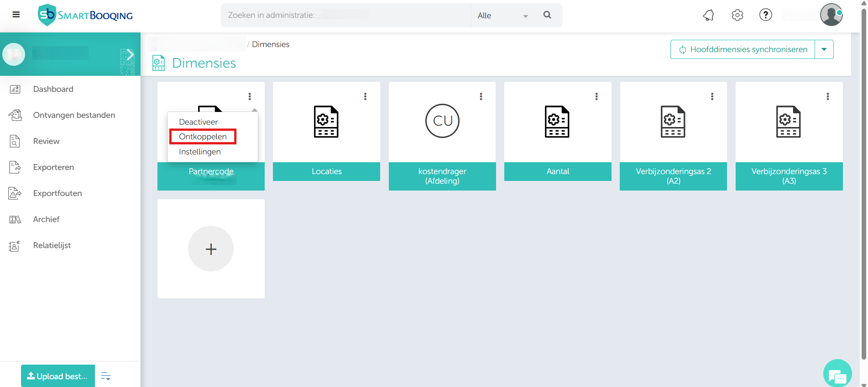Viewport: 868px width, 387px height.
Task: Open the notifications bell icon
Action: 708,15
